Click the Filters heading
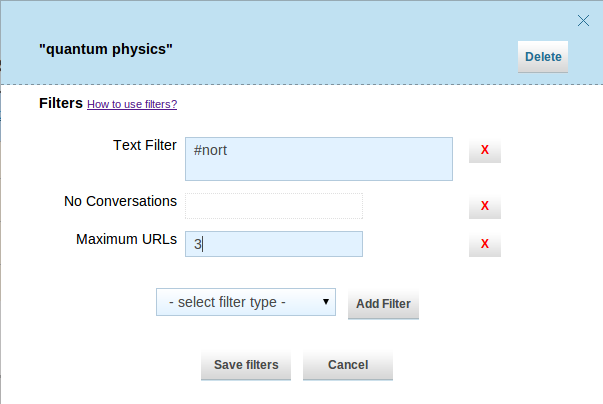The image size is (603, 404). point(61,103)
